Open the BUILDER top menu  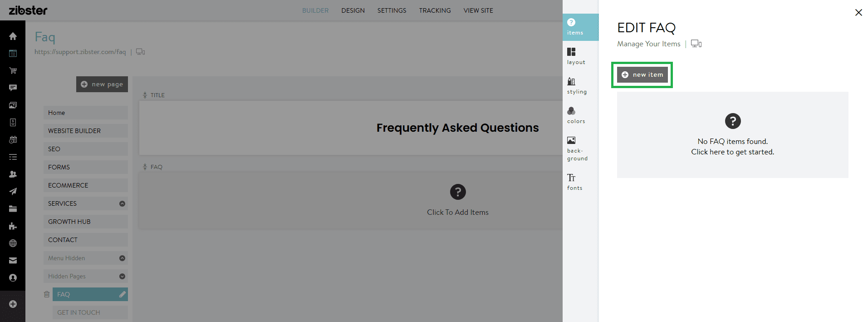tap(315, 10)
